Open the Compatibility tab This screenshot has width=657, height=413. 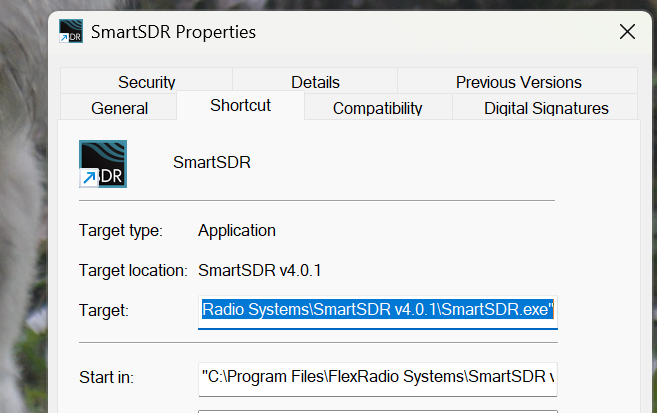pos(378,108)
